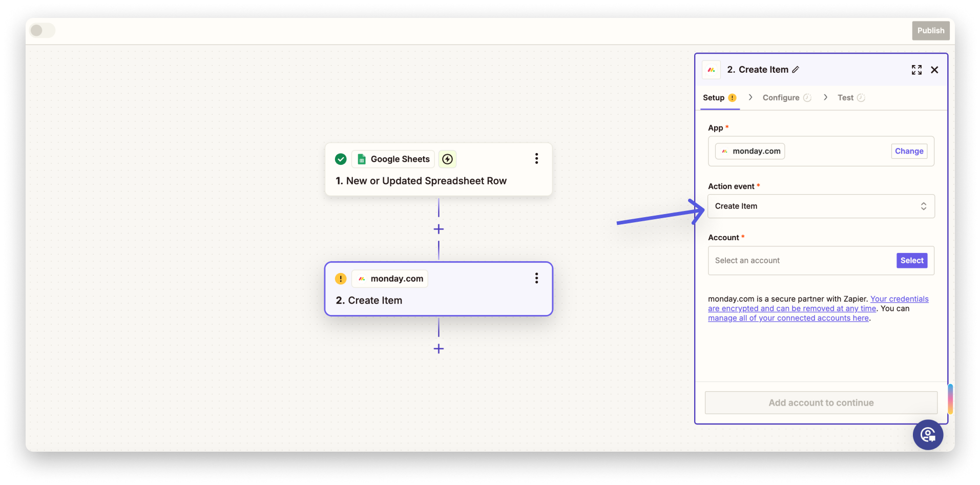The height and width of the screenshot is (485, 980).
Task: Click the chevron between Configure and Test
Action: click(x=825, y=97)
